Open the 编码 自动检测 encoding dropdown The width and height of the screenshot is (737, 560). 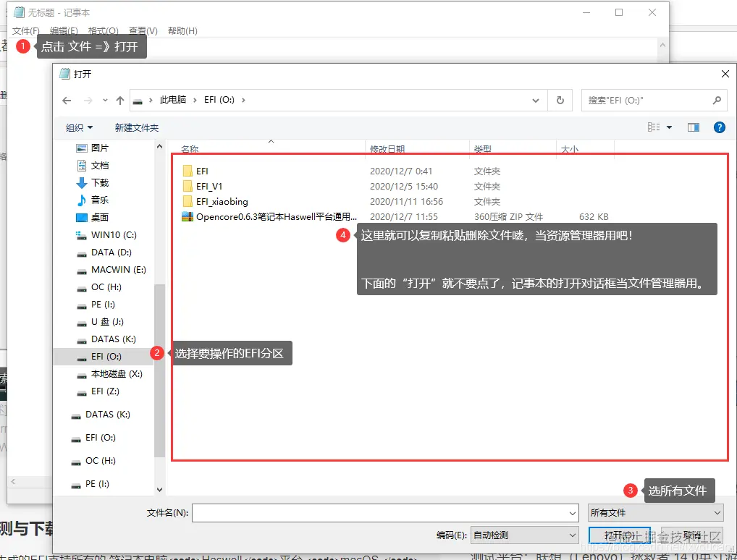[x=525, y=535]
